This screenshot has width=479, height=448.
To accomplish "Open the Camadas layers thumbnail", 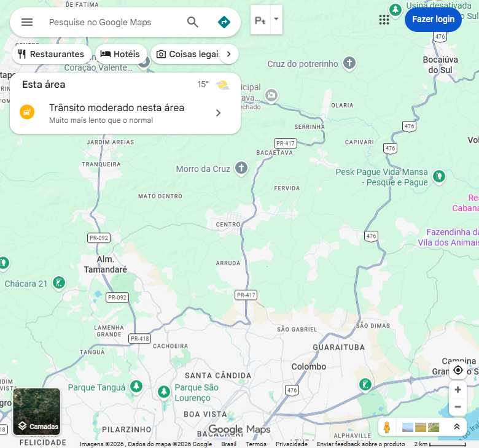I will pyautogui.click(x=37, y=411).
